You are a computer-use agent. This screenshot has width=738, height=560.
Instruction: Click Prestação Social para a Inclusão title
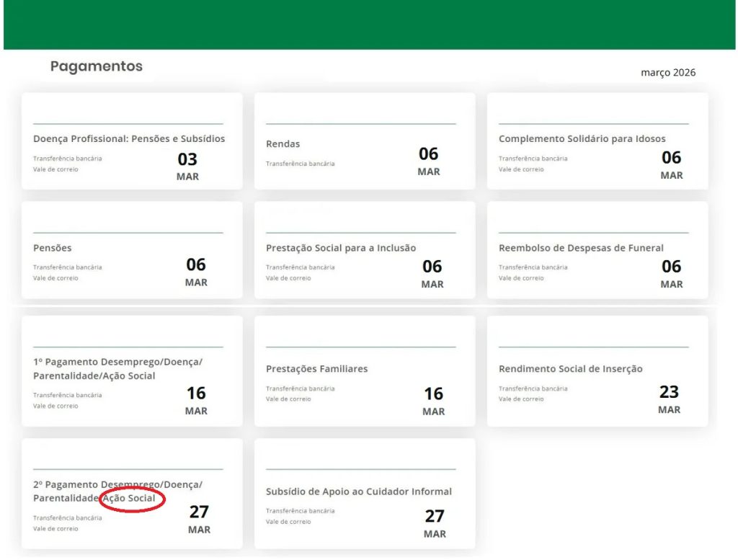pos(341,248)
